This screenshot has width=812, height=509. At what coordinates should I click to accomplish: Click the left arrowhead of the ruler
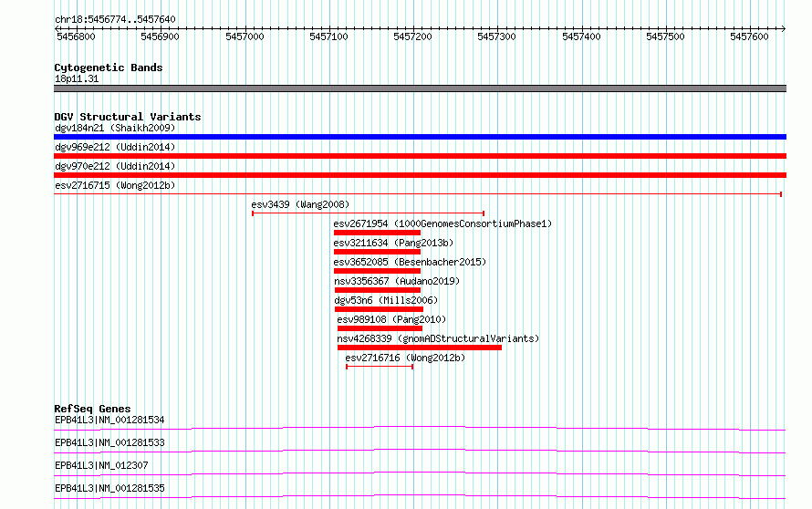coord(57,28)
